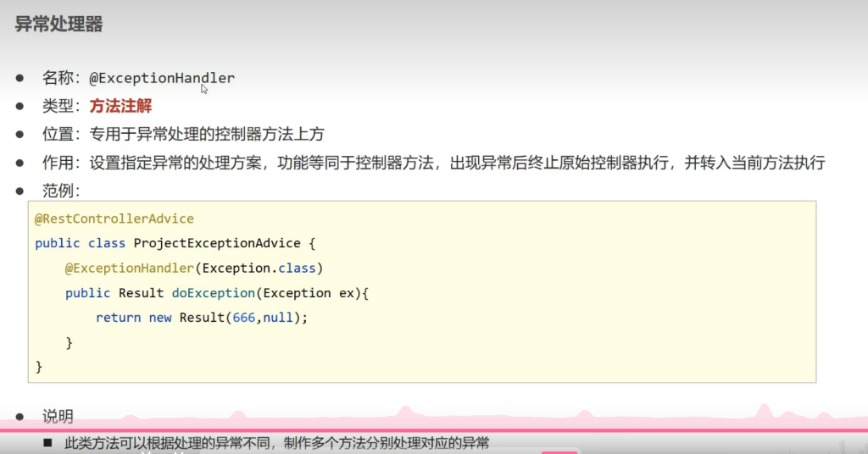The image size is (868, 454).
Task: Click the 类型 bullet label
Action: coord(58,106)
